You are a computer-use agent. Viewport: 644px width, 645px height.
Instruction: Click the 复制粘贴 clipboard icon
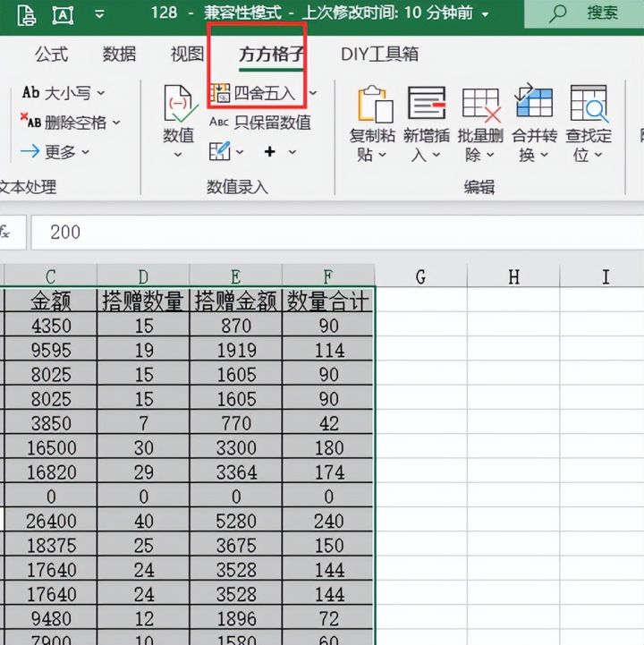[375, 104]
